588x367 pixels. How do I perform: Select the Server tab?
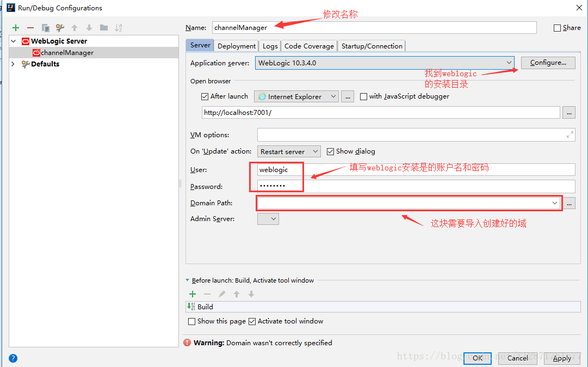[x=200, y=45]
